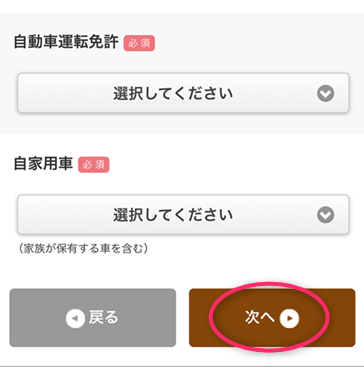Click the 自家用車 field label

click(x=43, y=164)
